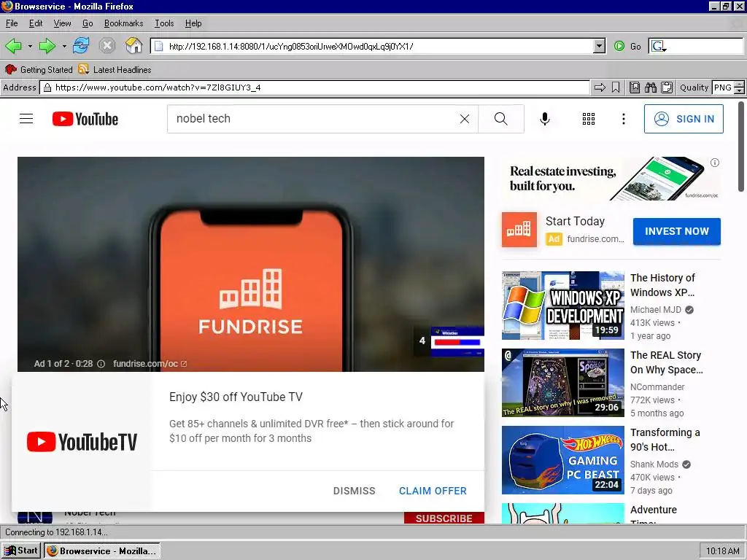Click the bookmark icon in Address bar

616,87
